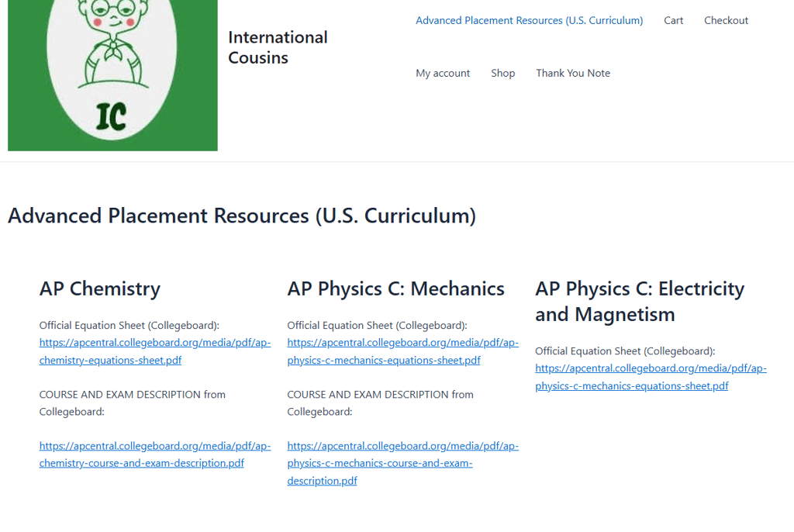Open the International Cousins site title

point(278,47)
